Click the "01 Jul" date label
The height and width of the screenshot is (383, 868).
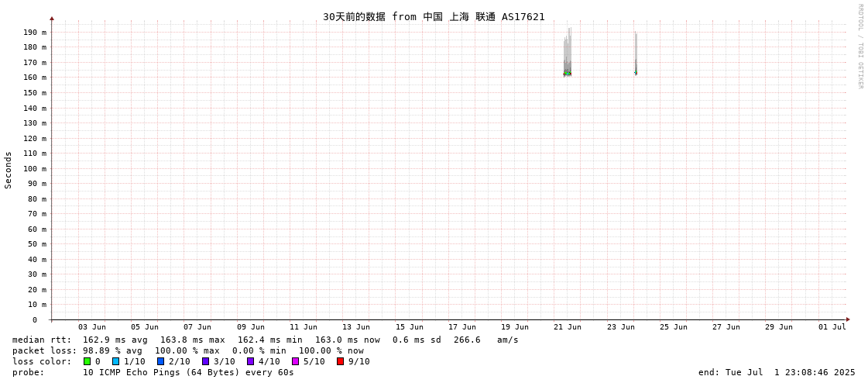(832, 327)
